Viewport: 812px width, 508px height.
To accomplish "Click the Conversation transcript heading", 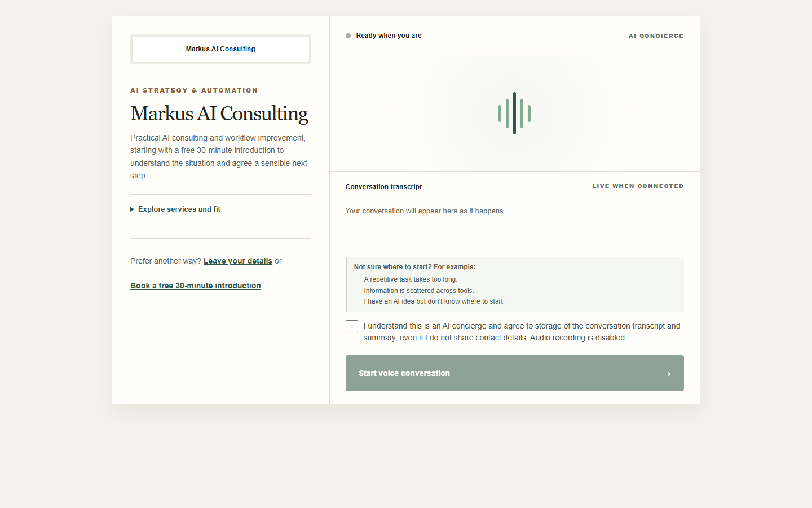I will pos(383,187).
